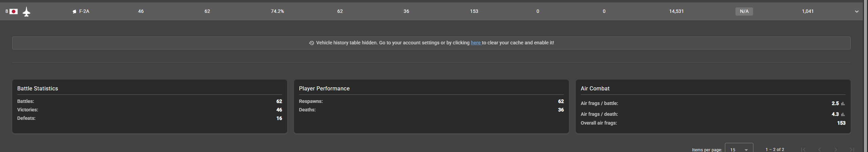
Task: Click the small icon before F-2A
Action: click(x=74, y=12)
